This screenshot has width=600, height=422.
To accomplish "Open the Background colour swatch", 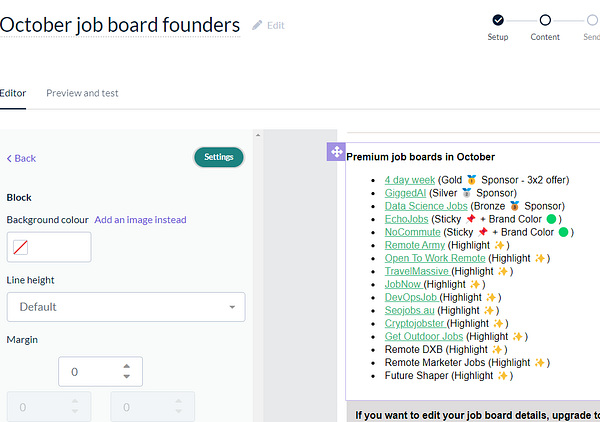I will [20, 247].
